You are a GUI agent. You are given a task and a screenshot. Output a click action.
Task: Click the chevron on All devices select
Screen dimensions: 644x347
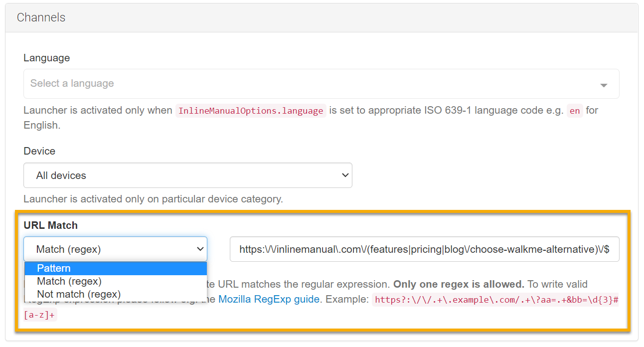coord(344,175)
